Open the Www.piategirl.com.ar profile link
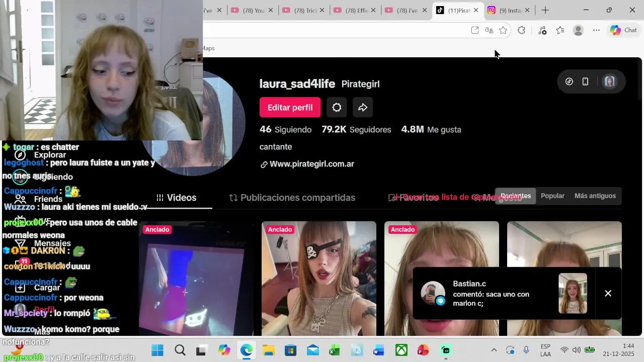The width and height of the screenshot is (644, 362). click(311, 164)
